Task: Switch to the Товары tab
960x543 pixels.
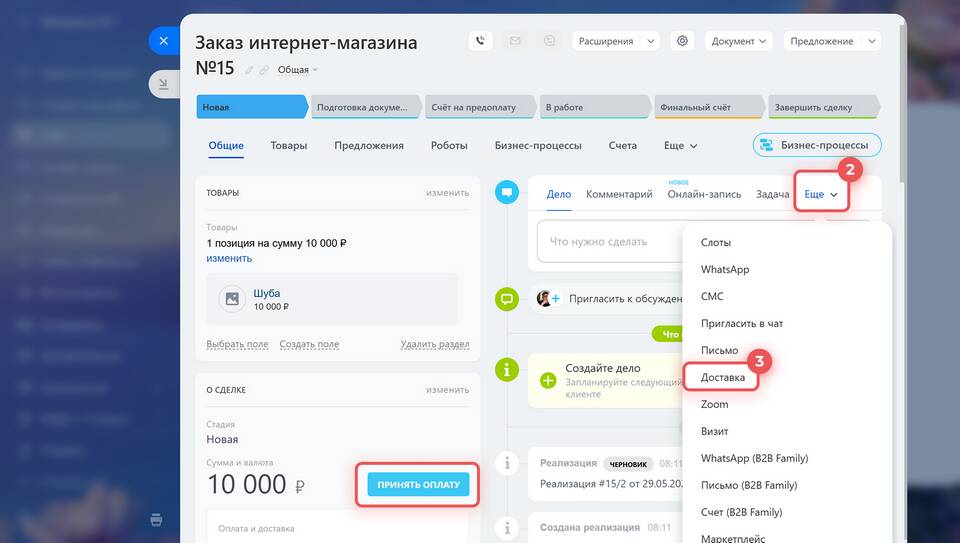Action: click(288, 145)
